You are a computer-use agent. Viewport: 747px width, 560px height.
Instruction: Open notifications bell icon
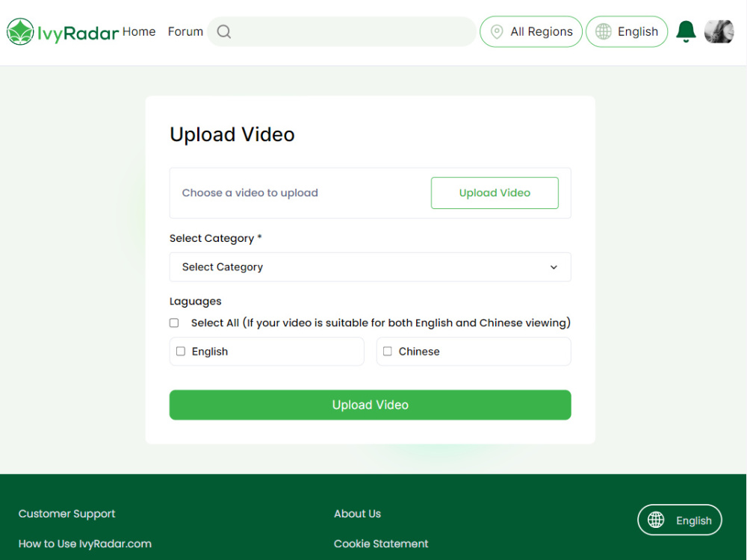tap(686, 32)
